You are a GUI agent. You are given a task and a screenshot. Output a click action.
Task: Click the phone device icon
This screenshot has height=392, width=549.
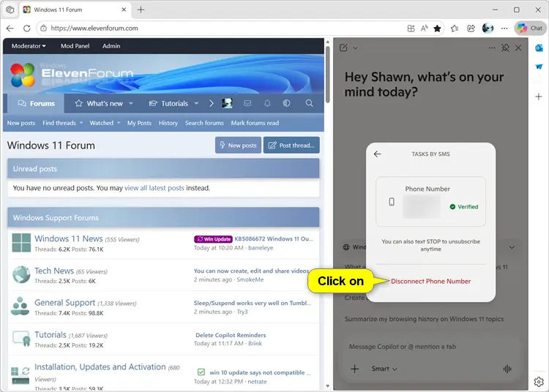[x=392, y=202]
